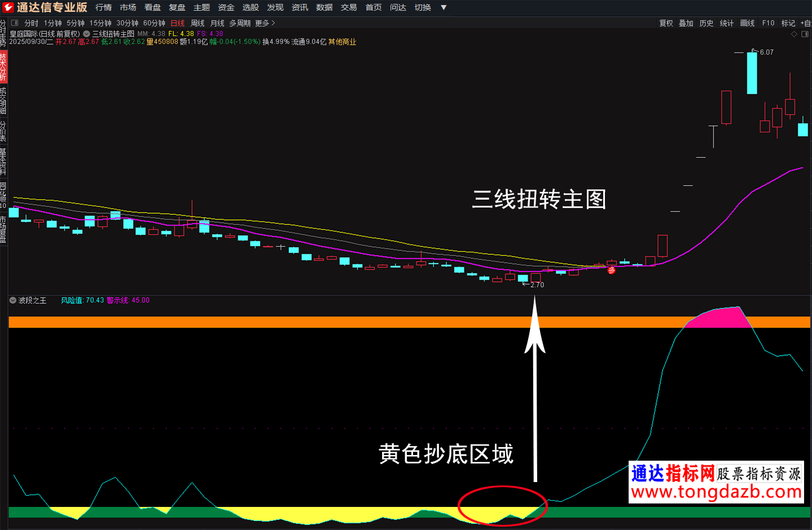Open the 三线扭转主图 indicator dropdown arrow
812x530 pixels.
pos(86,34)
